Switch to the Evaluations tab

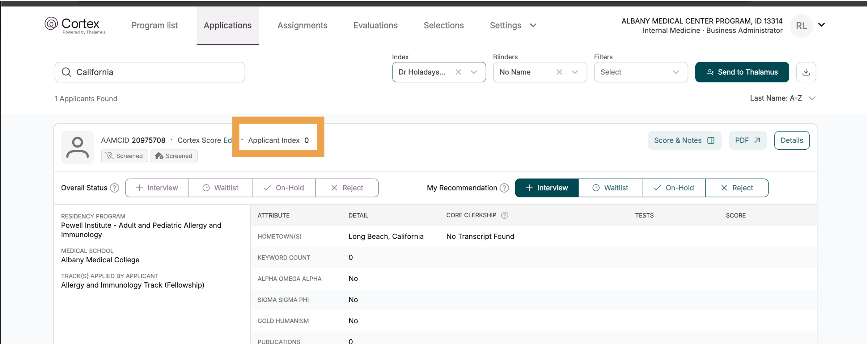coord(375,25)
